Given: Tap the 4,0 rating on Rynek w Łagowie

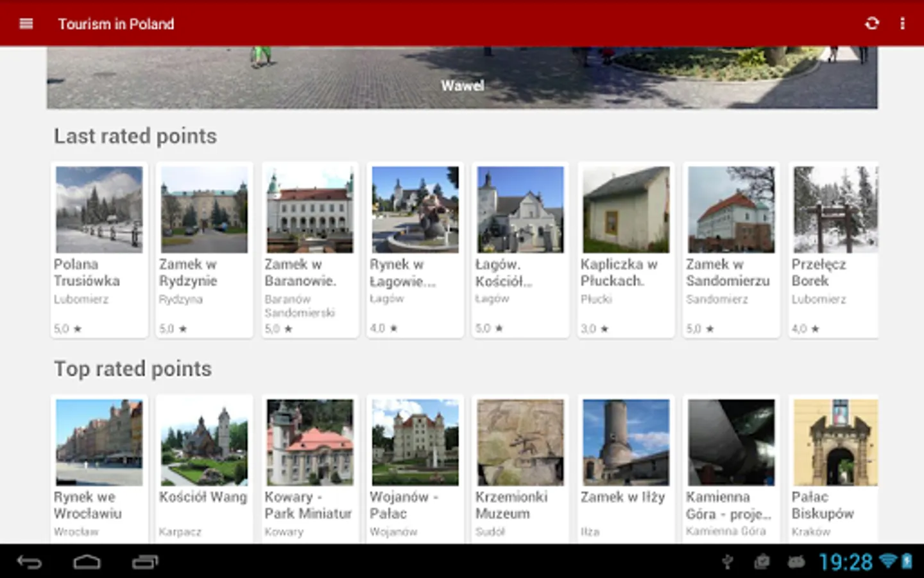Looking at the screenshot, I should (384, 328).
